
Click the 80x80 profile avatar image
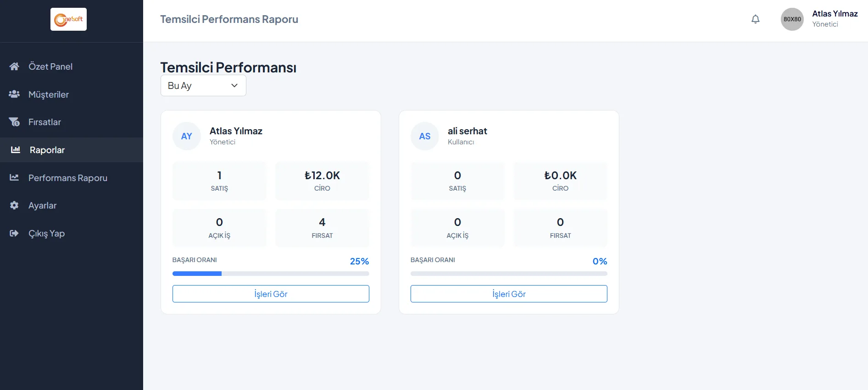(x=792, y=19)
